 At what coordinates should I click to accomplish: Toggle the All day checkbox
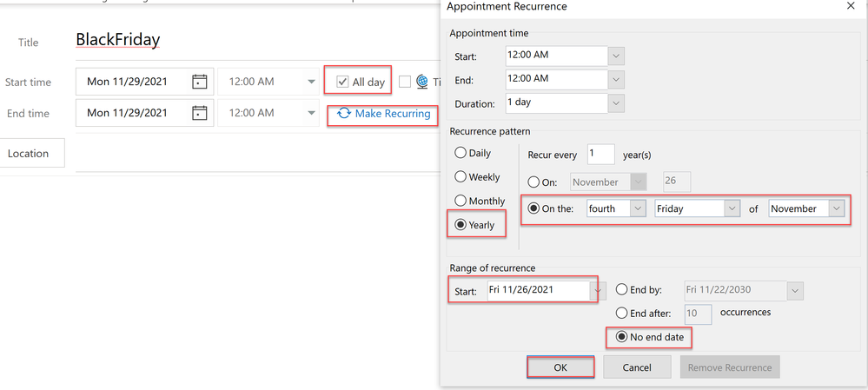click(342, 82)
